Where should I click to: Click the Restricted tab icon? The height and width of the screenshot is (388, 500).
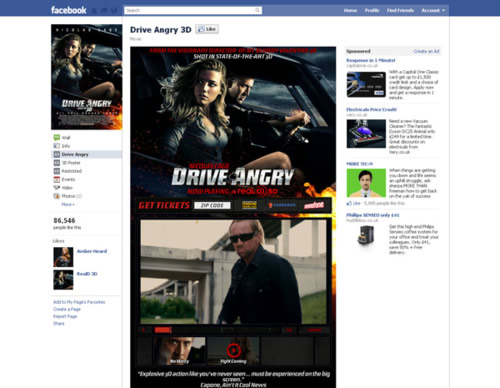(57, 171)
